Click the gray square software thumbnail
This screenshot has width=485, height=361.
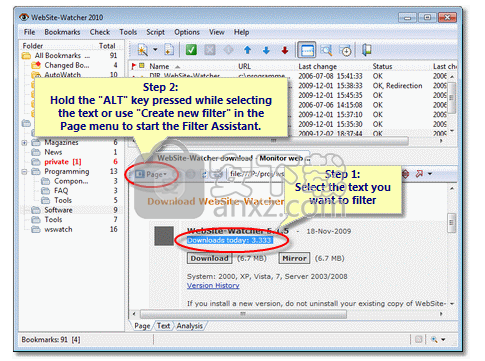164,236
